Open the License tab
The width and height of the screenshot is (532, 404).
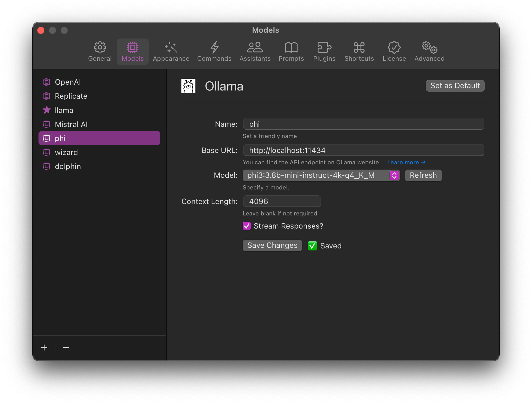[394, 52]
